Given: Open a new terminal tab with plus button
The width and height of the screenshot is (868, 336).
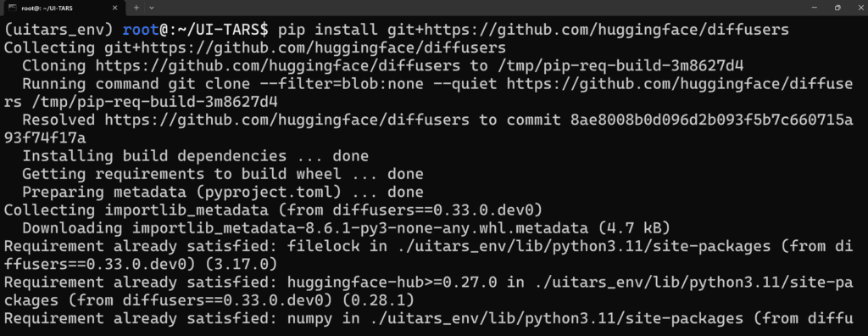Looking at the screenshot, I should (136, 8).
